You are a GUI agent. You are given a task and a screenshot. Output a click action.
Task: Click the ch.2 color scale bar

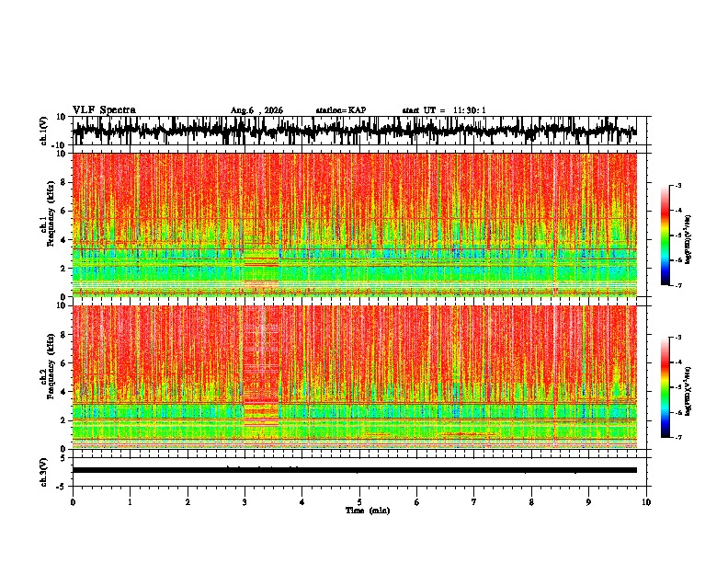[665, 387]
